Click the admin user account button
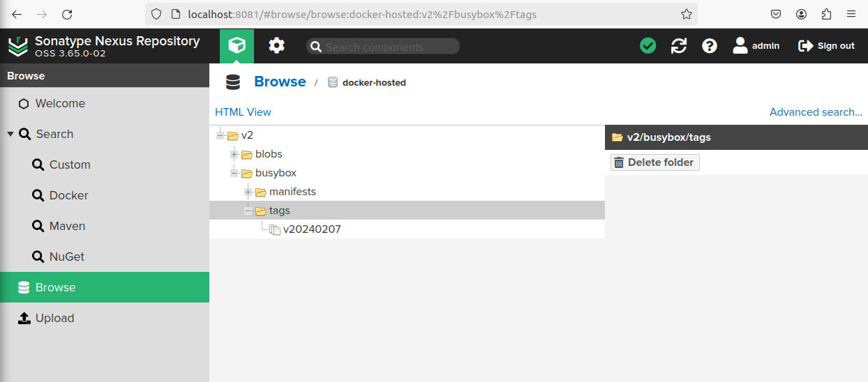Screen dimensions: 868x382 (756, 46)
